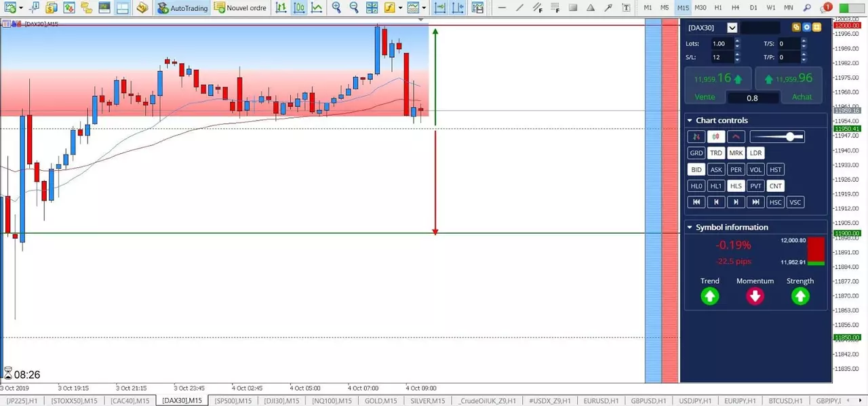
Task: Click the yellow copy icon in trade panel
Action: [x=797, y=28]
